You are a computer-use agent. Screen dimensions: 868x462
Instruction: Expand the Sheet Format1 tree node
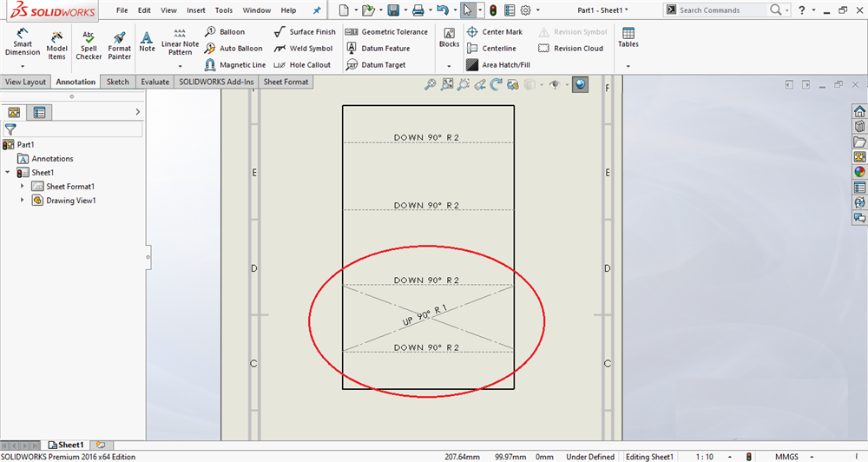23,186
